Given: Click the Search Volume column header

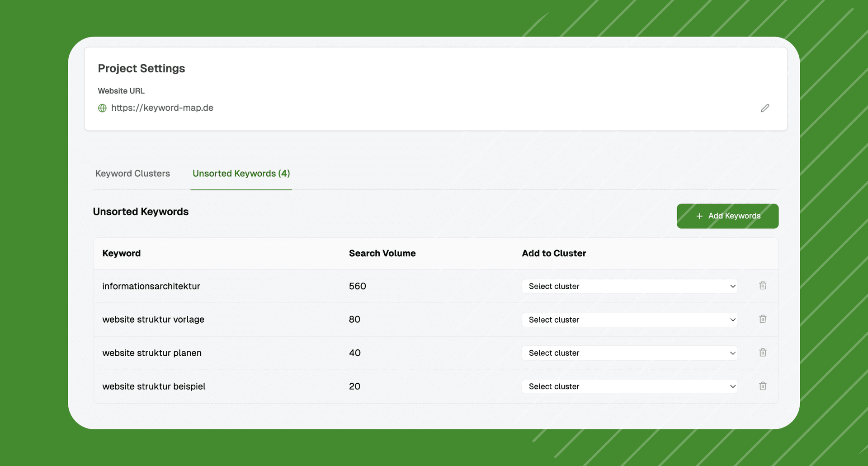Looking at the screenshot, I should 382,254.
